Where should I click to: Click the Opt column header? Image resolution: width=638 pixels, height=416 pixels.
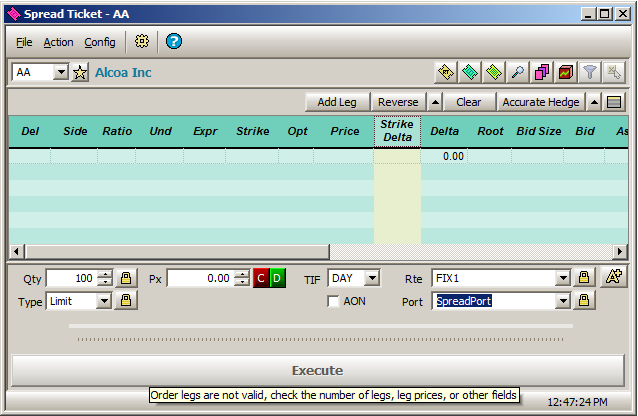pyautogui.click(x=297, y=131)
